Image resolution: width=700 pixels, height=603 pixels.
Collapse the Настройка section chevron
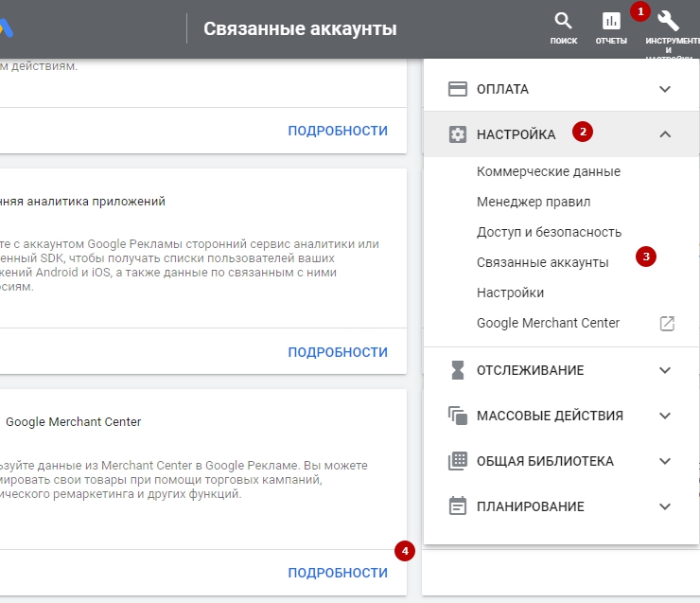click(x=665, y=134)
